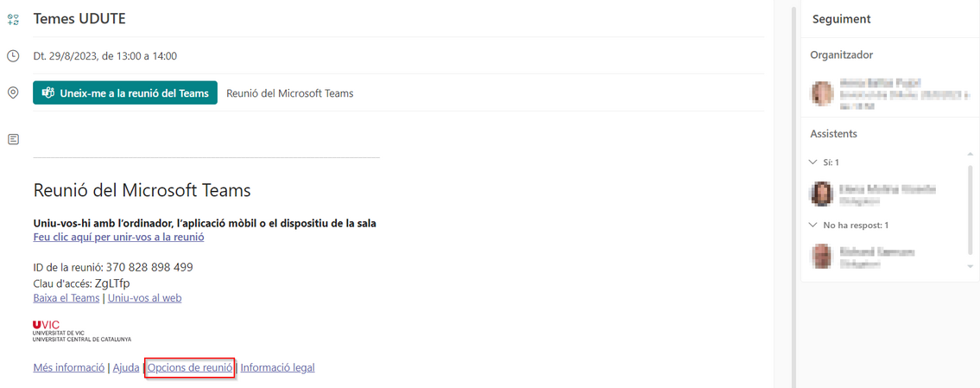Open the organizer's profile photo
Viewport: 980px width, 388px height.
(x=821, y=92)
